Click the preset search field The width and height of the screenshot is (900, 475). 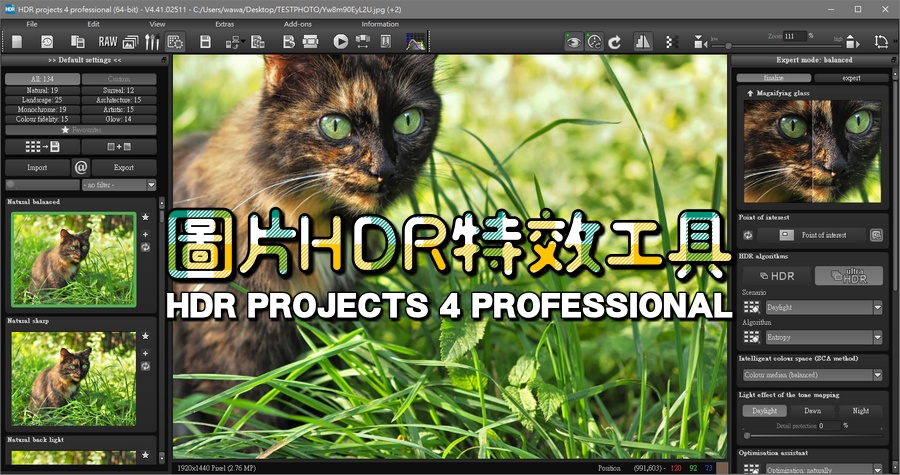click(42, 185)
